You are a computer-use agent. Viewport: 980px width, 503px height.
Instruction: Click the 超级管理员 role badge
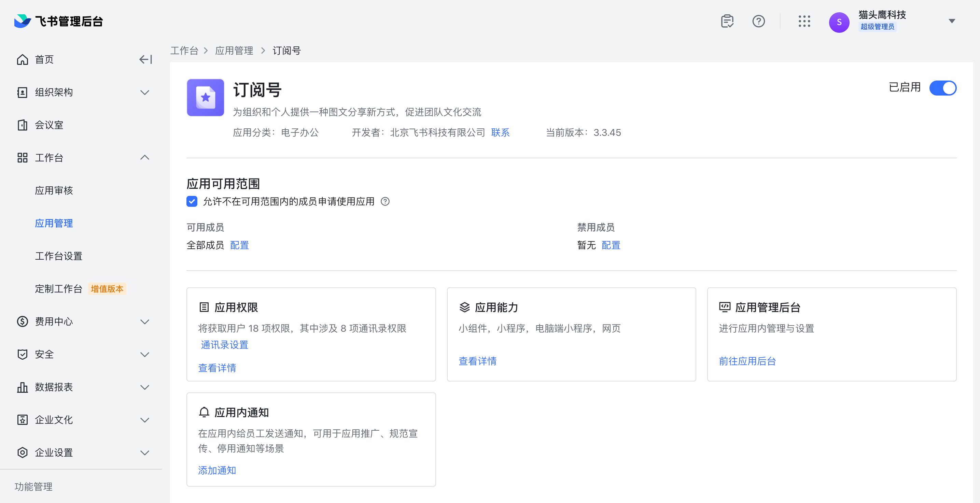[x=877, y=27]
